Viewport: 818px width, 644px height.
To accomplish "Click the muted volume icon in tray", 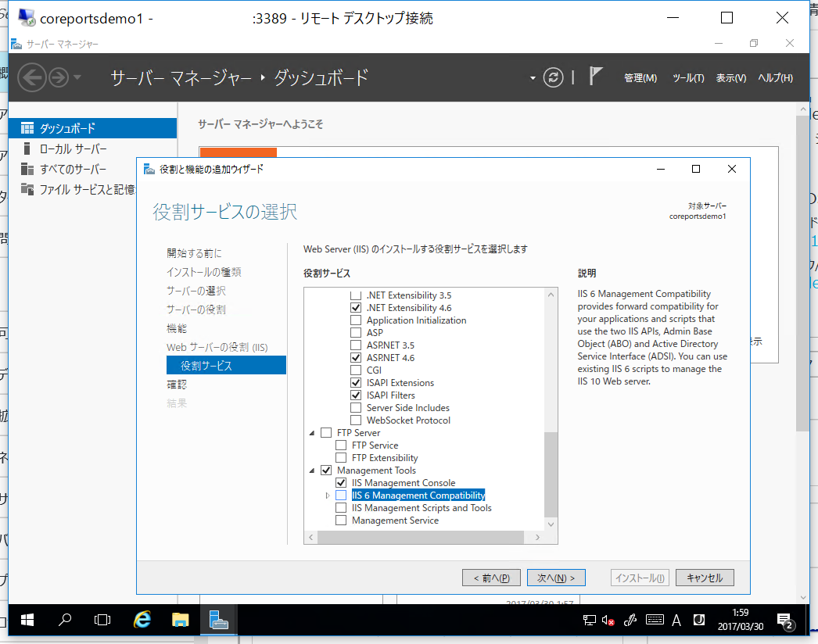I will (608, 620).
